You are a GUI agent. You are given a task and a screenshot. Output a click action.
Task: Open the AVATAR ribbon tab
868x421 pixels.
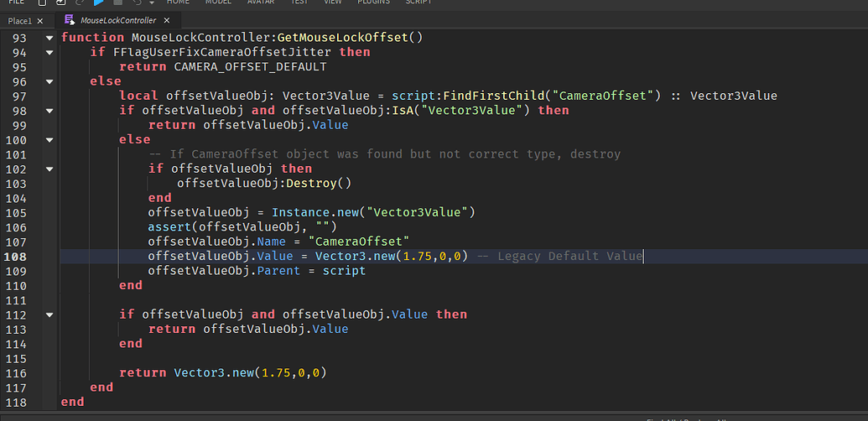[261, 2]
